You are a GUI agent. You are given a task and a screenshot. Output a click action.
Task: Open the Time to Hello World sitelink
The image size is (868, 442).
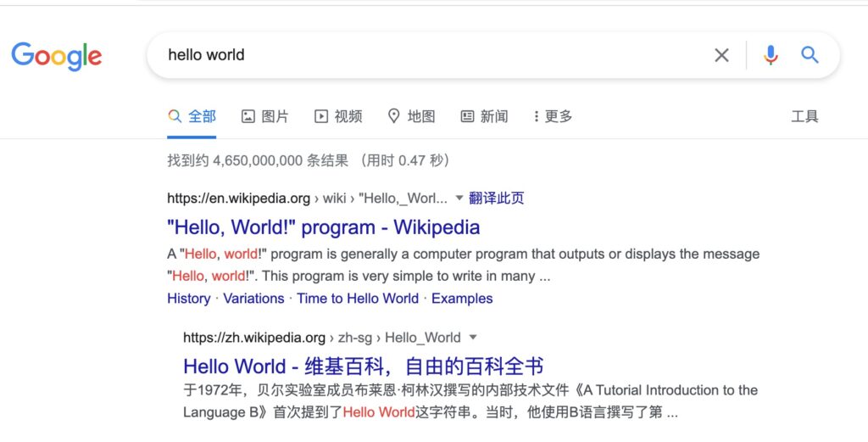[358, 299]
